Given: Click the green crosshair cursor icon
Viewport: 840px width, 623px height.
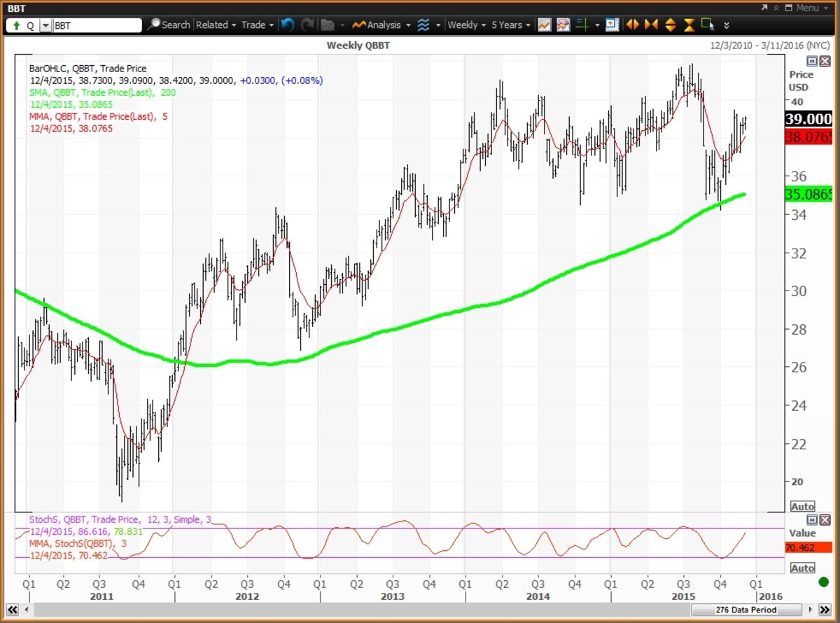Looking at the screenshot, I should pyautogui.click(x=581, y=24).
